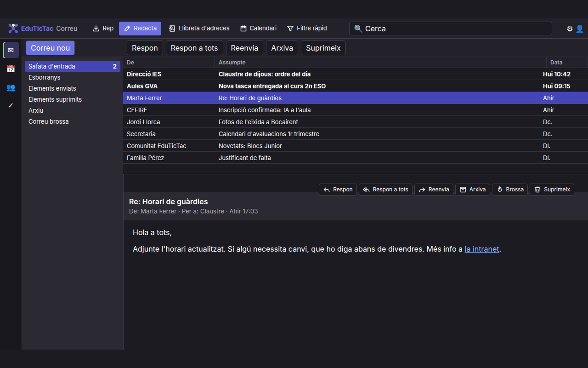Open the Direcció IES message
This screenshot has height=368, width=588.
[356, 74]
